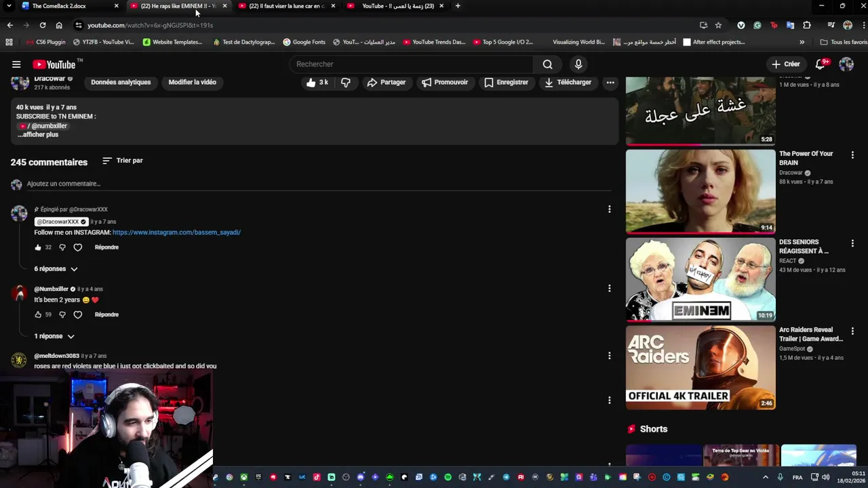This screenshot has width=868, height=488.
Task: Open the EMINEM seniors react thumbnail
Action: (701, 279)
